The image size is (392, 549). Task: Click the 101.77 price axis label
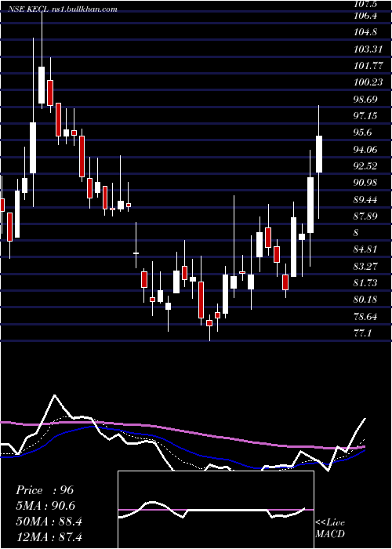[368, 66]
